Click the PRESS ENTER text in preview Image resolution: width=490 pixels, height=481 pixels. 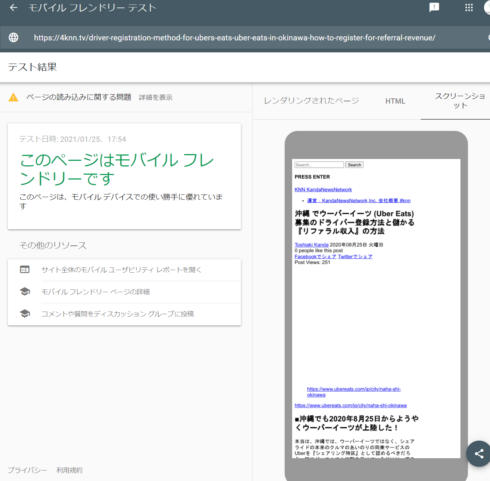[312, 177]
